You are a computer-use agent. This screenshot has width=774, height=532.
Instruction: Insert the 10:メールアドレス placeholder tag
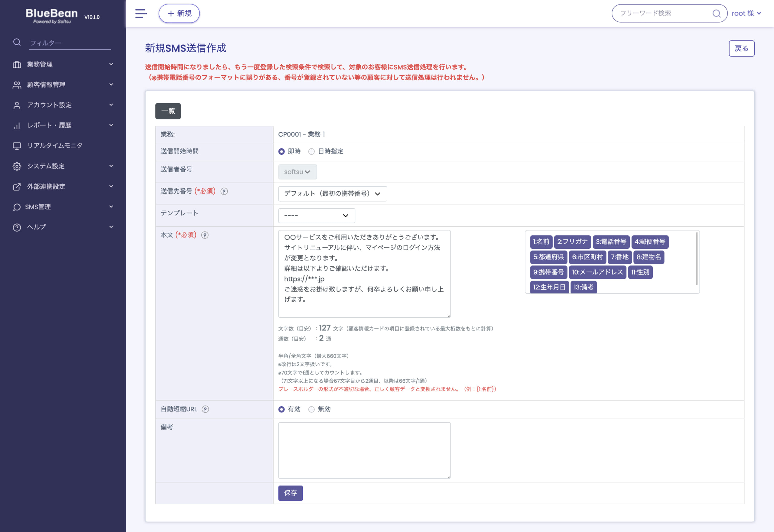(597, 272)
